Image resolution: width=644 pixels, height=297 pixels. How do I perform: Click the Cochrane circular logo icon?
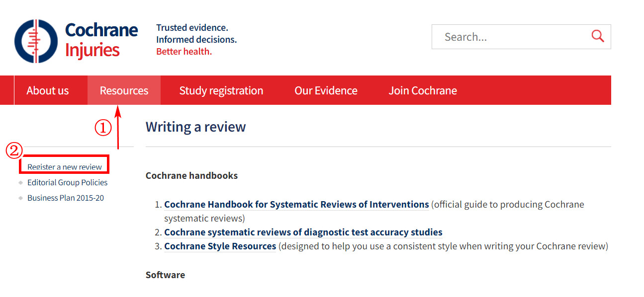click(36, 41)
